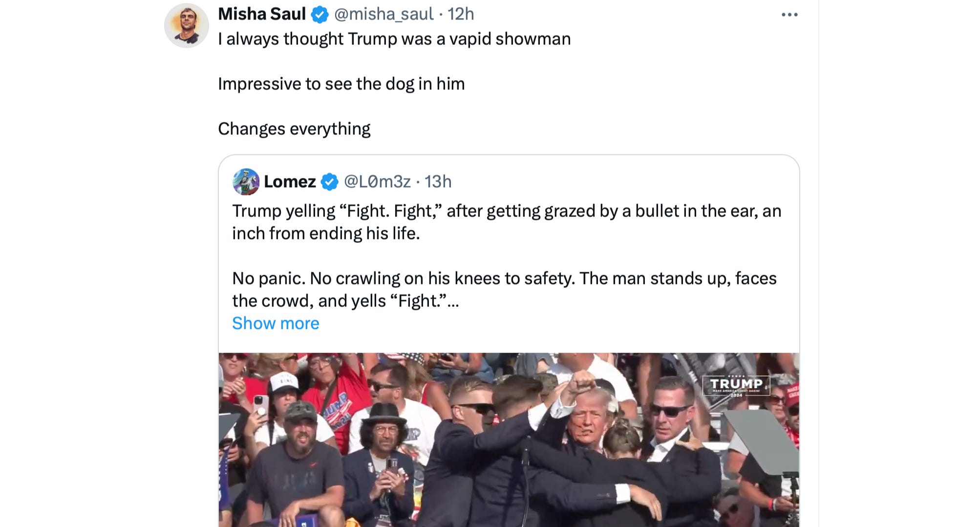
Task: Open the @L0m3z handle
Action: 377,182
